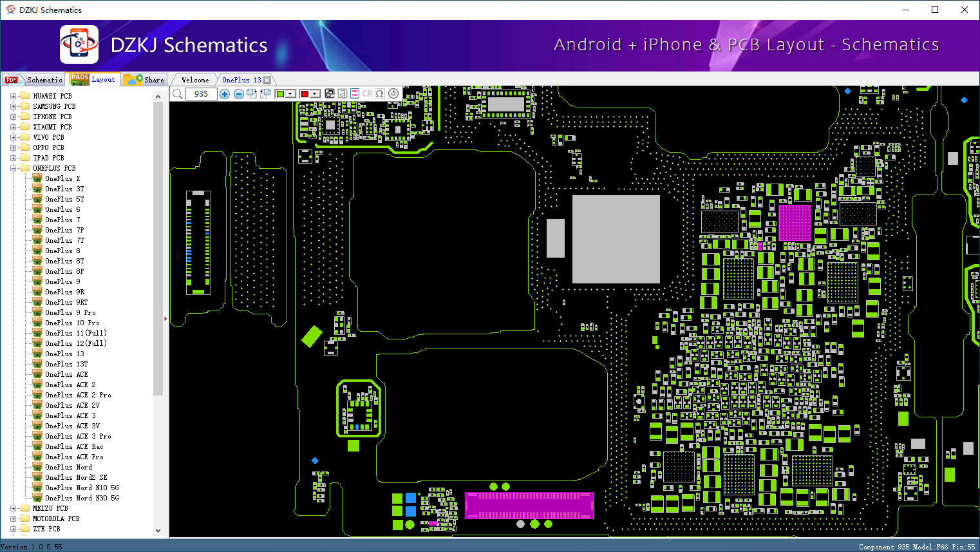The height and width of the screenshot is (552, 980).
Task: Toggle the pink bars layer icon
Action: click(355, 93)
